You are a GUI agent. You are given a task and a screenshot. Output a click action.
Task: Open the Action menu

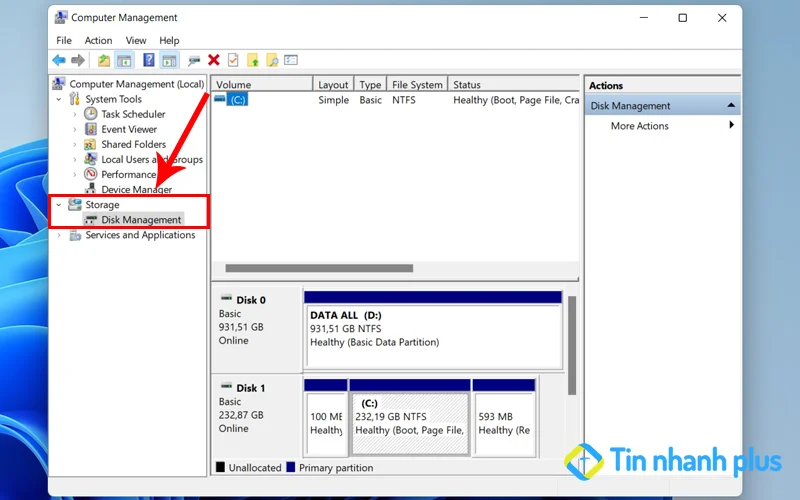tap(98, 40)
